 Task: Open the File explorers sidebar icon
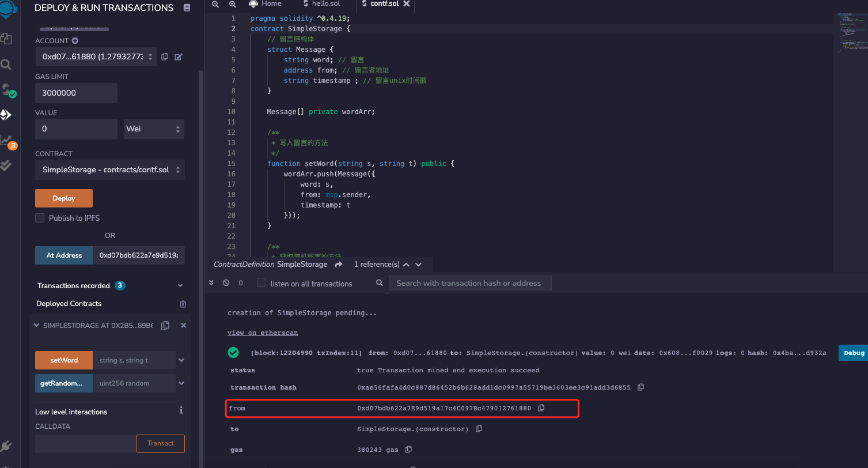coord(6,39)
